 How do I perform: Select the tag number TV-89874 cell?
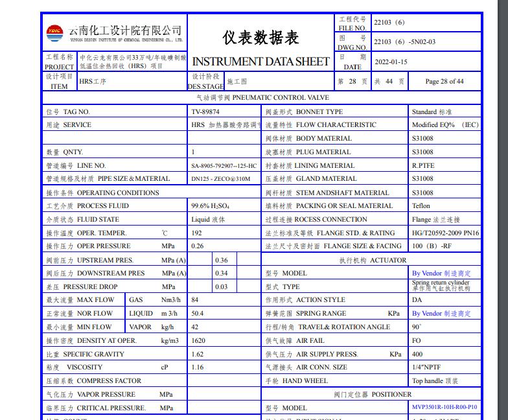tap(205, 111)
